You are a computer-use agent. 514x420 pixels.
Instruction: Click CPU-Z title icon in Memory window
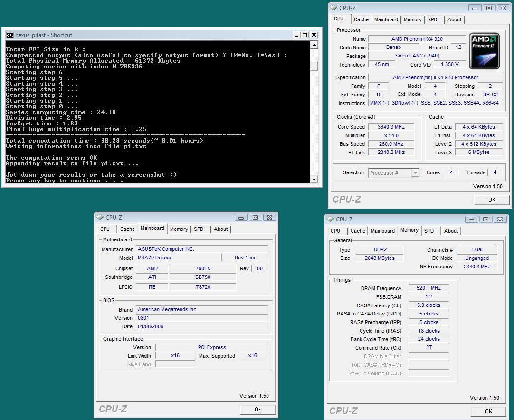pyautogui.click(x=330, y=219)
